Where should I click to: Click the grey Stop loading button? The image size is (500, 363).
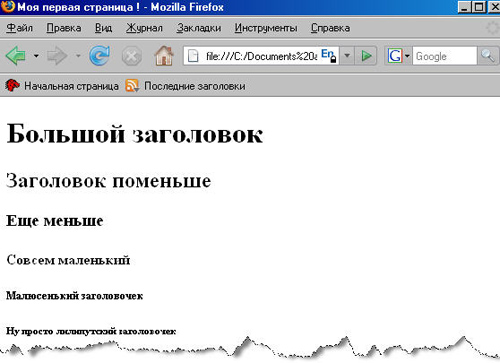coord(132,56)
